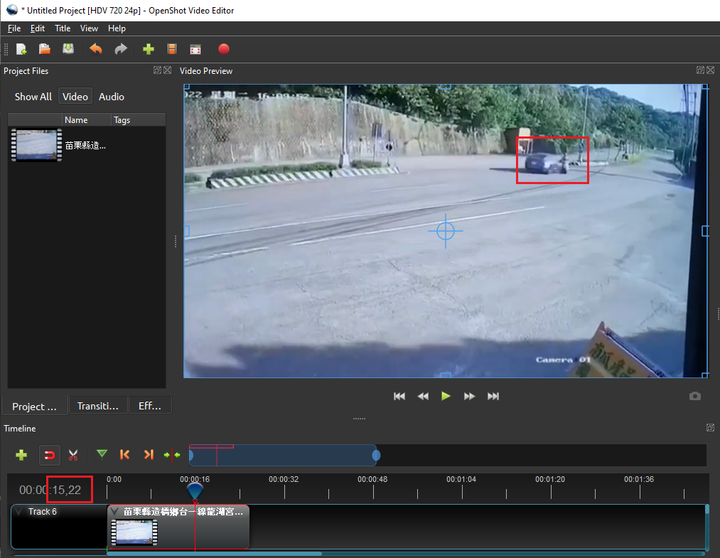Open the Choose Profile toolbar icon
720x558 pixels.
172,49
